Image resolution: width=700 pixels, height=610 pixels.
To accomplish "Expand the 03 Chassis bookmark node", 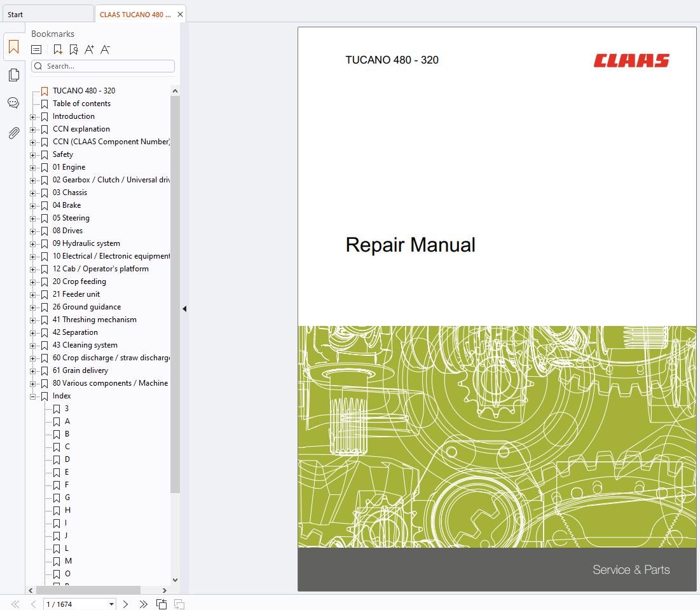I will (32, 193).
